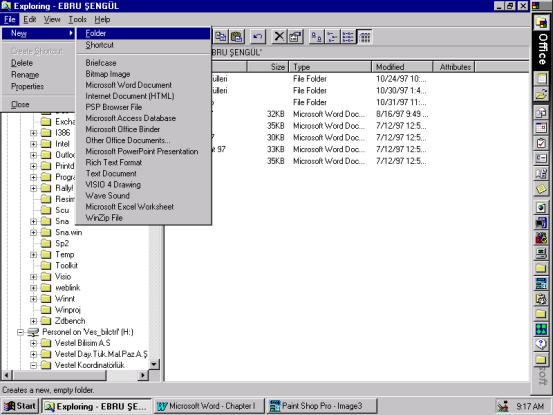
Task: Choose Close in the File menu
Action: pos(38,104)
